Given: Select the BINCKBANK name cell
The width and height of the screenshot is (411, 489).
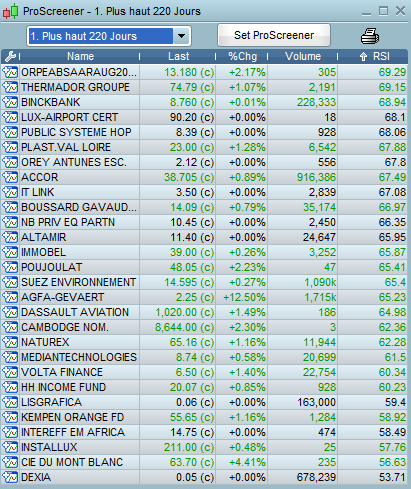Looking at the screenshot, I should tap(80, 102).
